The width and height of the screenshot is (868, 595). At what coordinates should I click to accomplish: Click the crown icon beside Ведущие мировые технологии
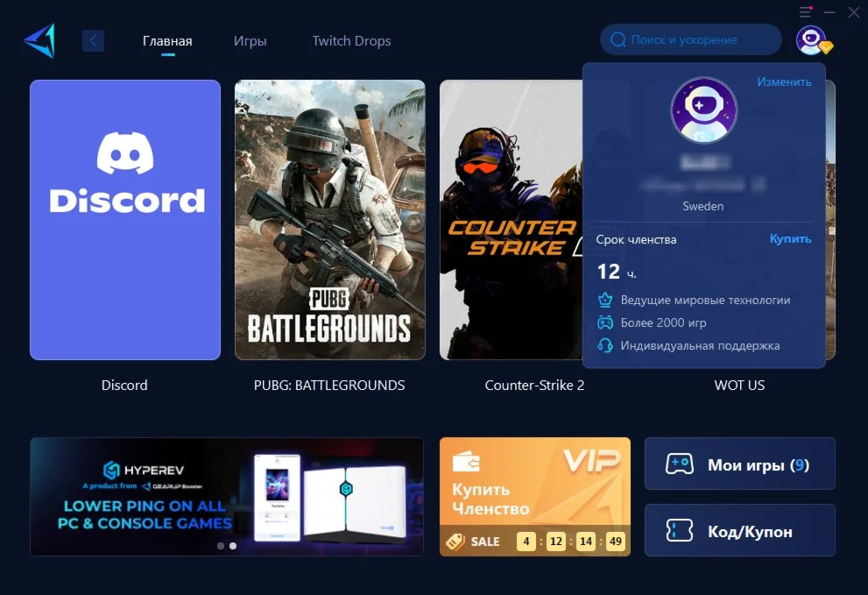605,300
